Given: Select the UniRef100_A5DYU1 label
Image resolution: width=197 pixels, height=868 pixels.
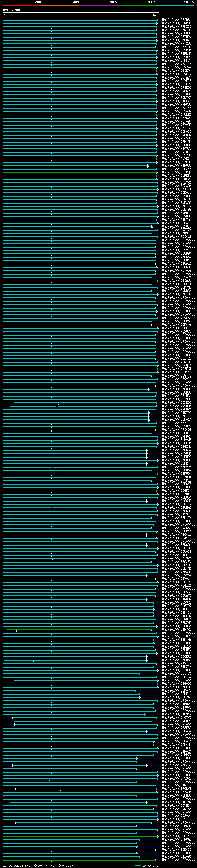Looking at the screenshot, I should tap(176, 294).
